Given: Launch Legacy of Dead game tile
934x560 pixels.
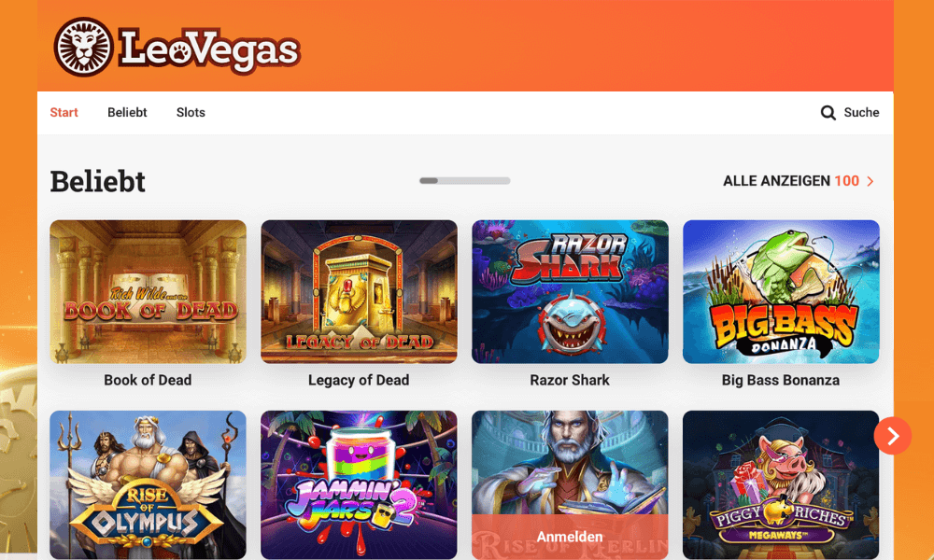Looking at the screenshot, I should 360,291.
